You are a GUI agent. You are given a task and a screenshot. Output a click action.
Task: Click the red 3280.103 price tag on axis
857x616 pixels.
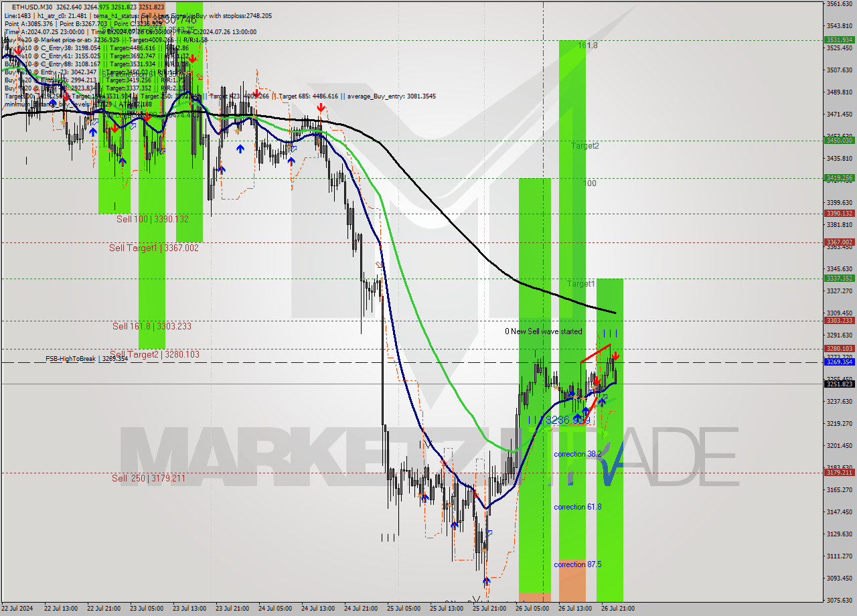[x=839, y=348]
